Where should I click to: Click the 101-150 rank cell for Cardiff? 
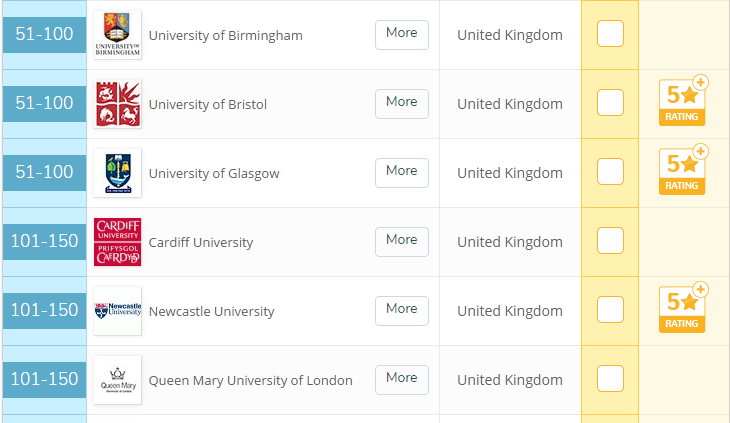pyautogui.click(x=44, y=242)
